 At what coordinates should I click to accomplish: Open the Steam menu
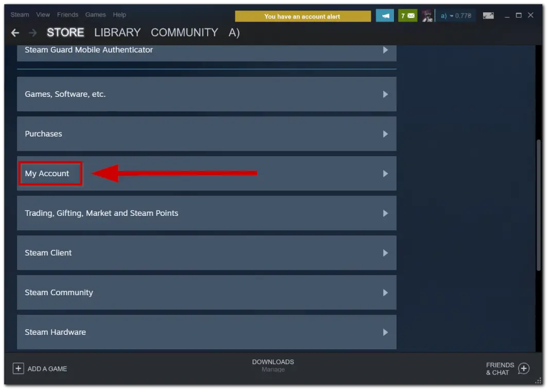pos(19,14)
